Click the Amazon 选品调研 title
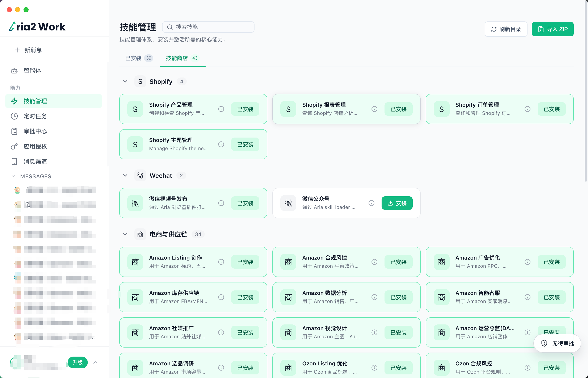 pos(171,364)
